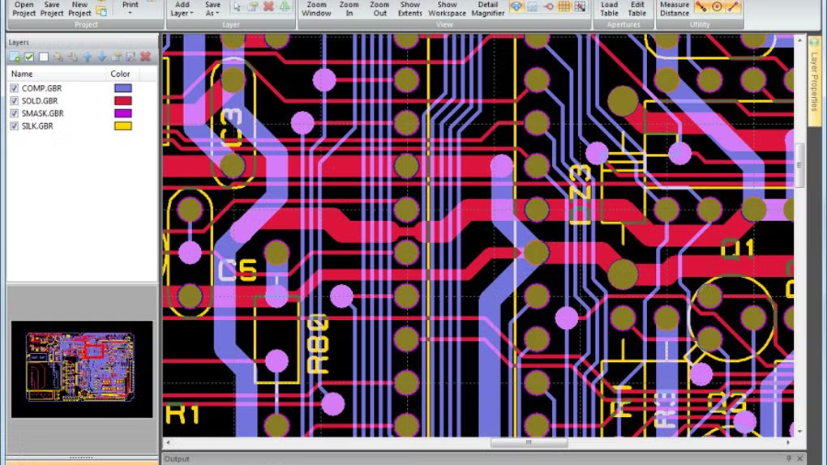This screenshot has width=827, height=465.
Task: Click the Measure Distance button
Action: point(674,9)
